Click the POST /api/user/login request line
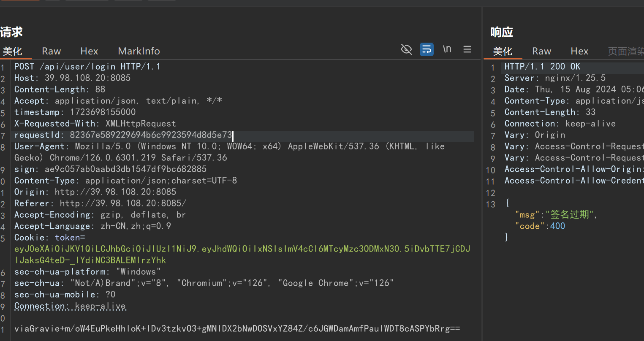644x341 pixels. click(87, 67)
